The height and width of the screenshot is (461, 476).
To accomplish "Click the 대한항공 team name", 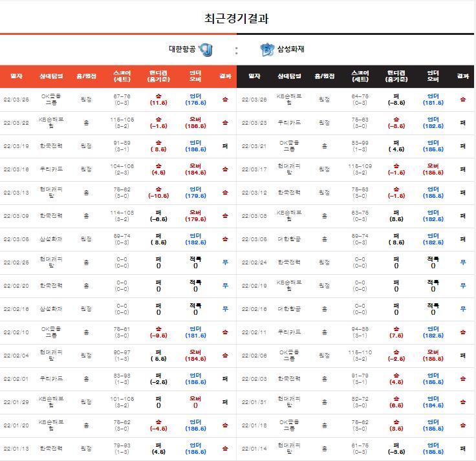I will 182,49.
